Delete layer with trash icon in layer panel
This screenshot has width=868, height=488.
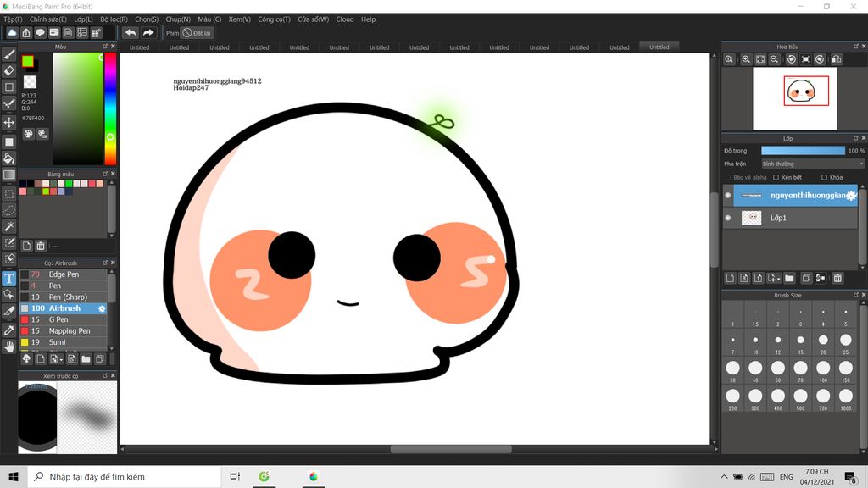[837, 278]
